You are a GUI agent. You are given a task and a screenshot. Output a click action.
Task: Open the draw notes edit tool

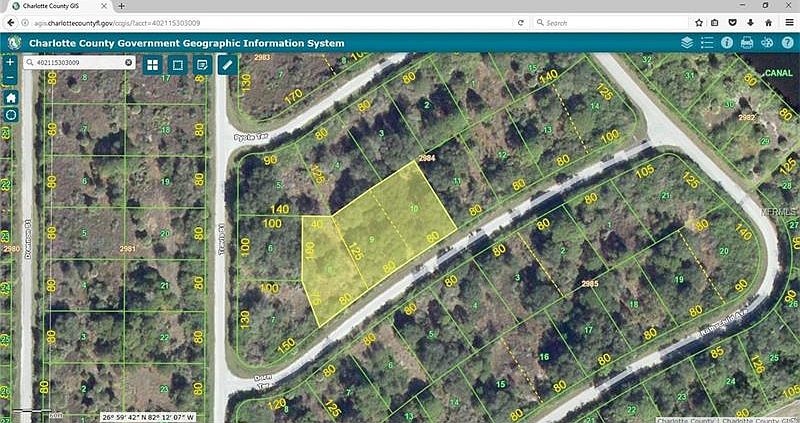(x=203, y=65)
